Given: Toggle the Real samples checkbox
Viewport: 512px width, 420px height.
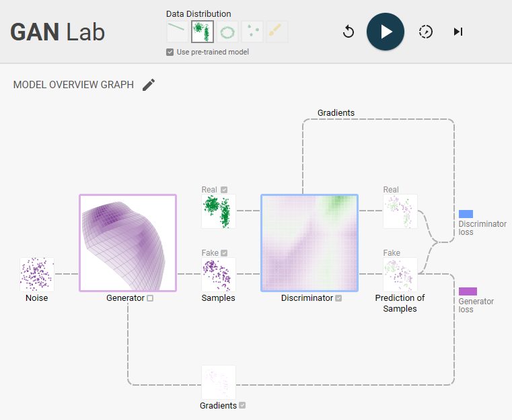Looking at the screenshot, I should pos(224,190).
